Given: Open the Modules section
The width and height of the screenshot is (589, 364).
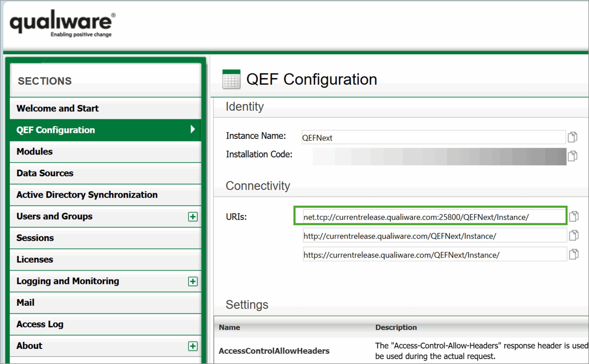Looking at the screenshot, I should click(x=105, y=152).
